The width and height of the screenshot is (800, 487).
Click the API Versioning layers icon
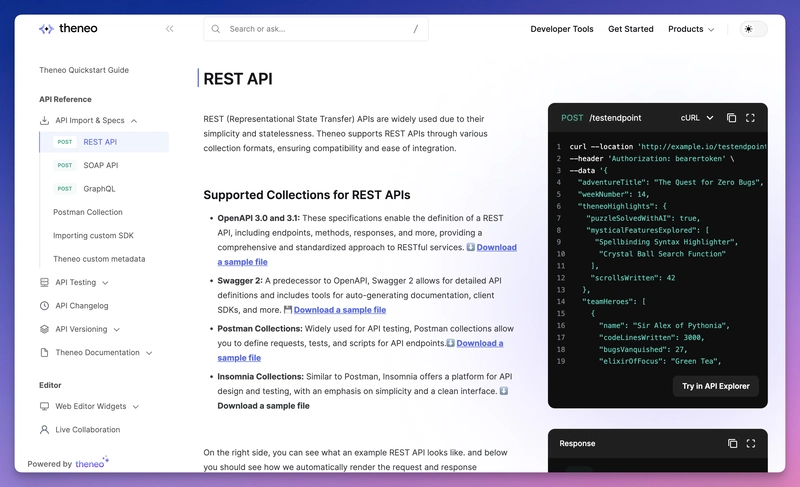click(x=44, y=329)
